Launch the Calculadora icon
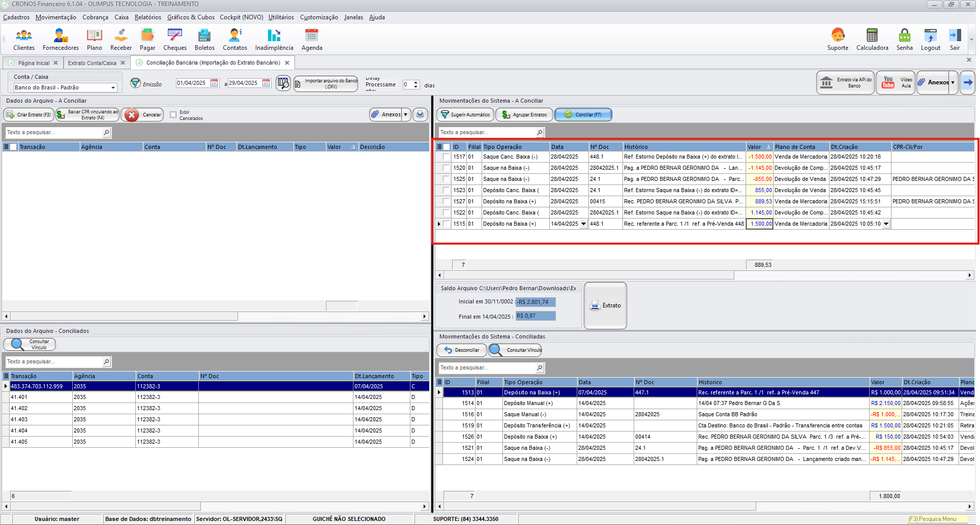The height and width of the screenshot is (525, 980). coord(872,40)
